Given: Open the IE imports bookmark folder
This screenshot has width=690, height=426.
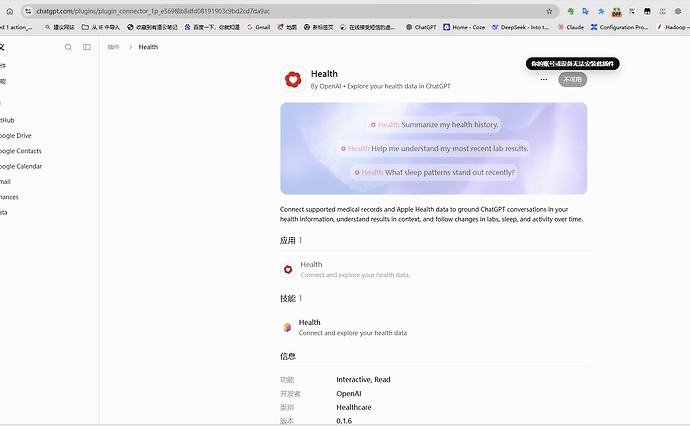Looking at the screenshot, I should click(x=101, y=27).
